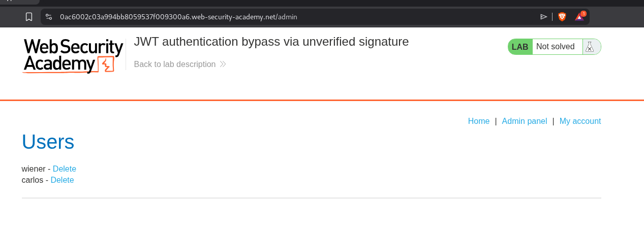Image resolution: width=644 pixels, height=229 pixels.
Task: Click the Web Security Academy logo
Action: [73, 55]
